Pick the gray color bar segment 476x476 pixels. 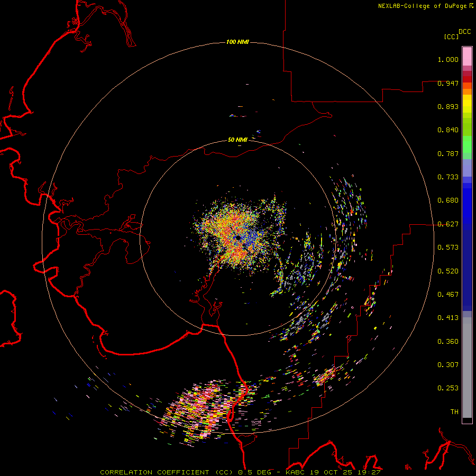pos(467,368)
